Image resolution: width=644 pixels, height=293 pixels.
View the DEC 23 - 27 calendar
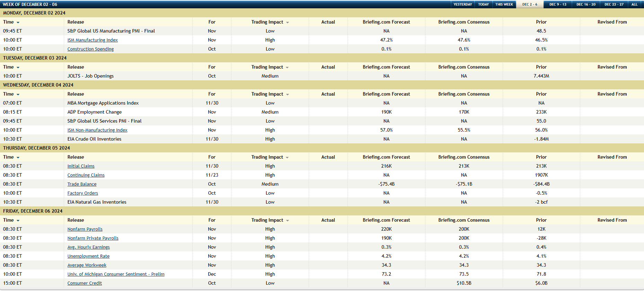point(614,5)
